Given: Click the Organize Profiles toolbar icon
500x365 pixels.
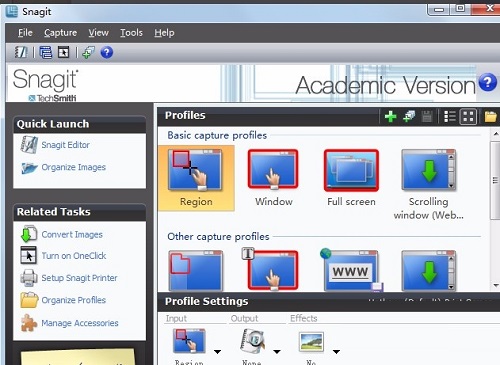Looking at the screenshot, I should (46, 53).
